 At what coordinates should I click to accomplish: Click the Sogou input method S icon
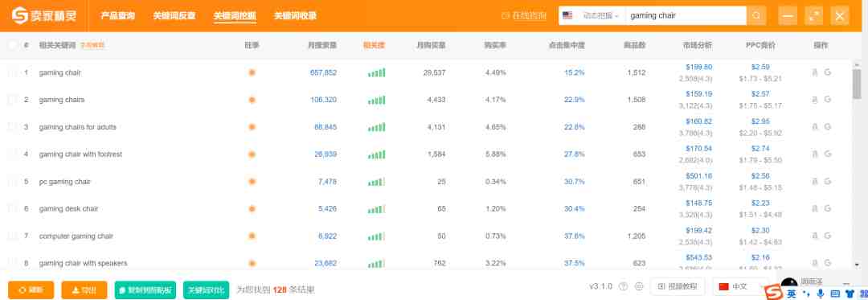click(774, 292)
